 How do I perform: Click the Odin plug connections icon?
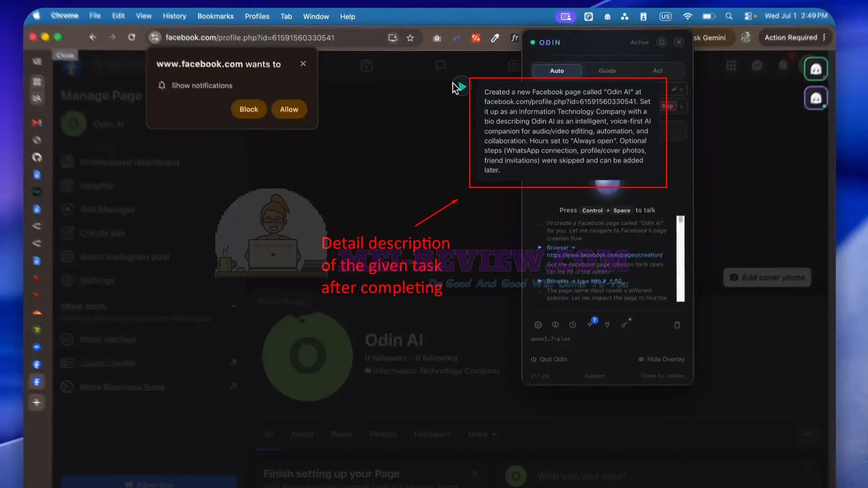[x=607, y=325]
